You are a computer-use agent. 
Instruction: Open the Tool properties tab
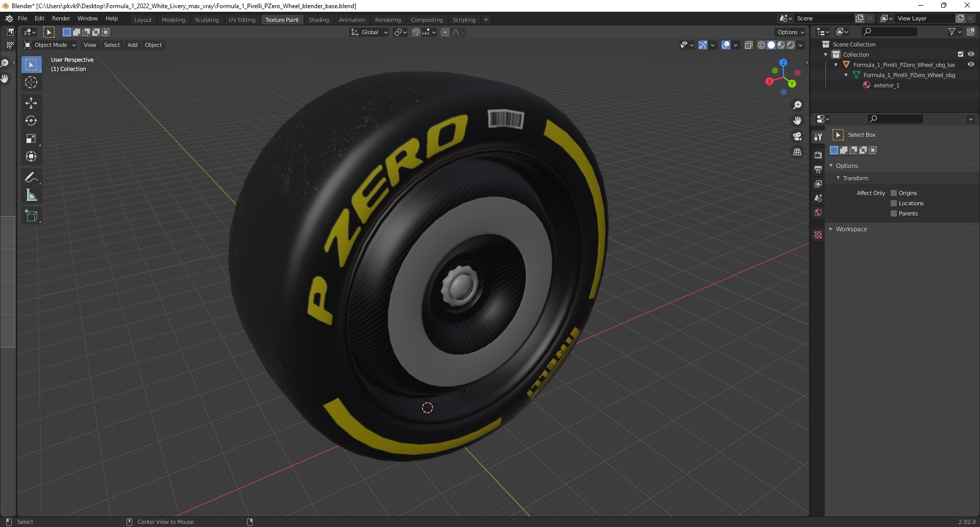point(818,136)
